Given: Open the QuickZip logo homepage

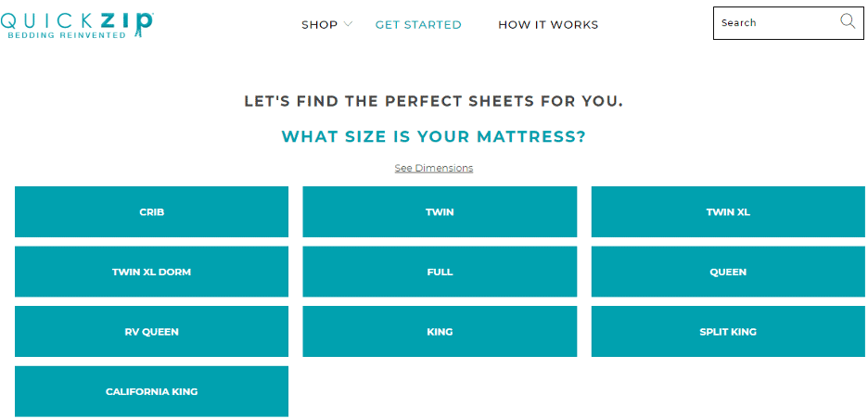Looking at the screenshot, I should tap(76, 25).
